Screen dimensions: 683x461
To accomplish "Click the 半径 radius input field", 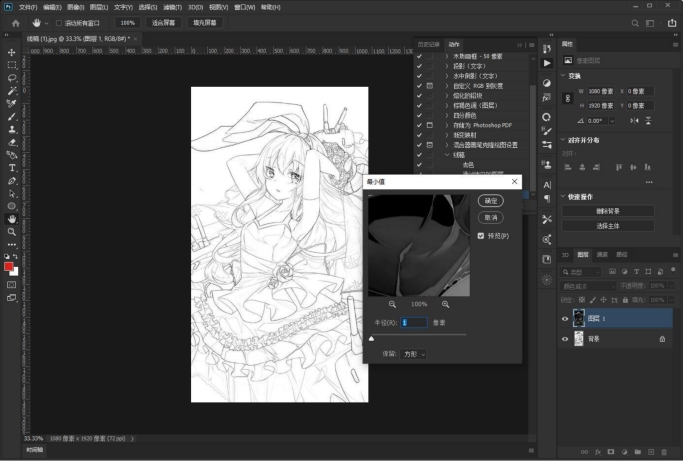I will point(414,322).
